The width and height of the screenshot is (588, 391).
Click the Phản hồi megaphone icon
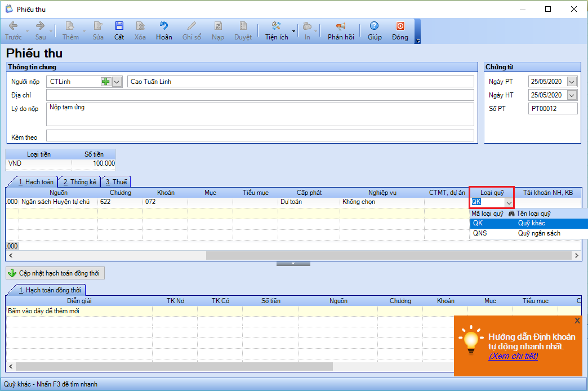pos(341,30)
